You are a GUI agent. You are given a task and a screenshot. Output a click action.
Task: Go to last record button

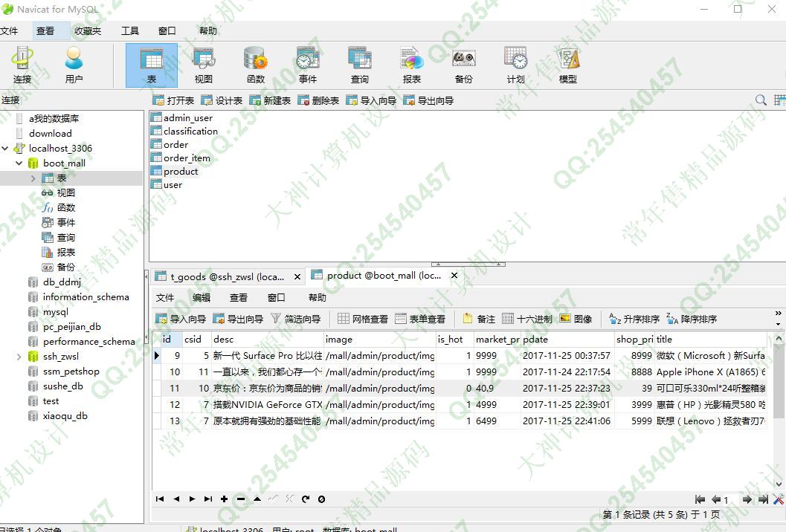click(x=208, y=499)
